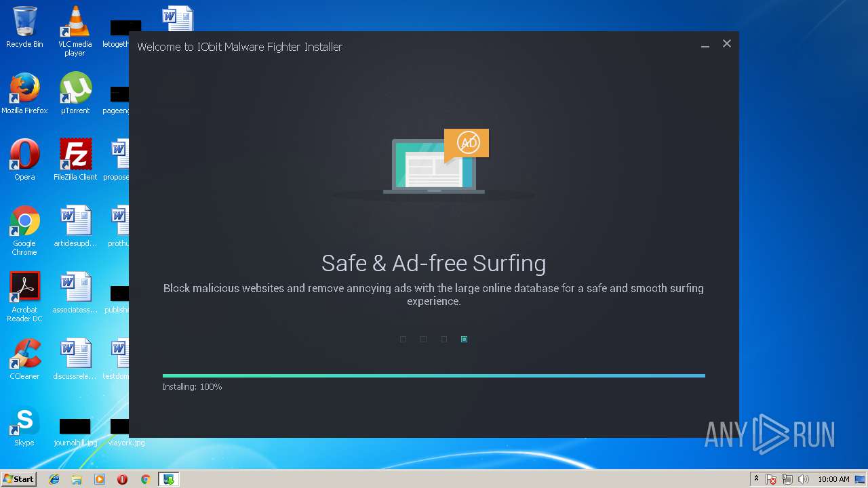
Task: Select the journalhill.jpg file
Action: [75, 432]
